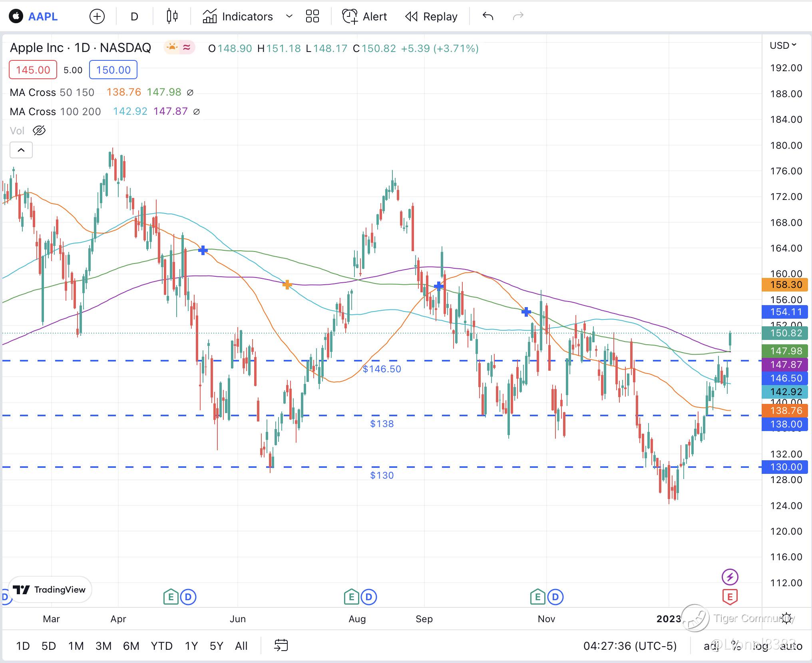Collapse the indicator legend arrow
Screen dimensions: 812x663
pyautogui.click(x=21, y=150)
